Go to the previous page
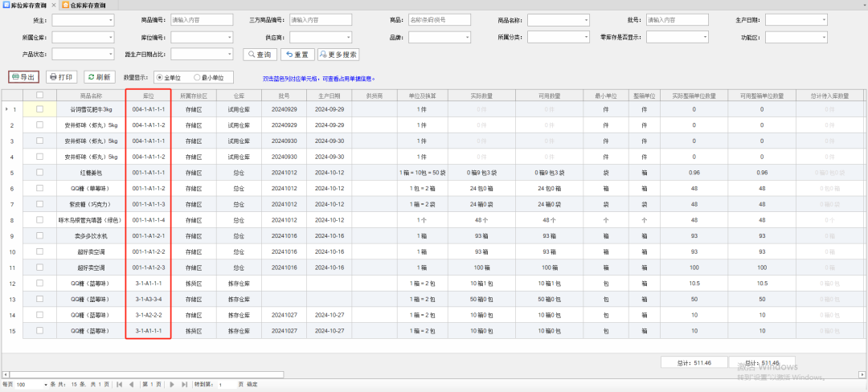The image size is (868, 392). coord(131,384)
